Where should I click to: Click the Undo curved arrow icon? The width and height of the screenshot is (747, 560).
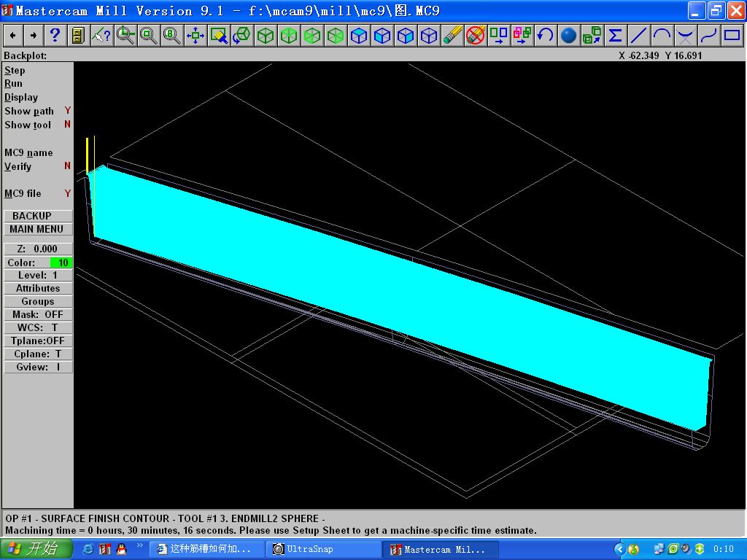pos(545,35)
